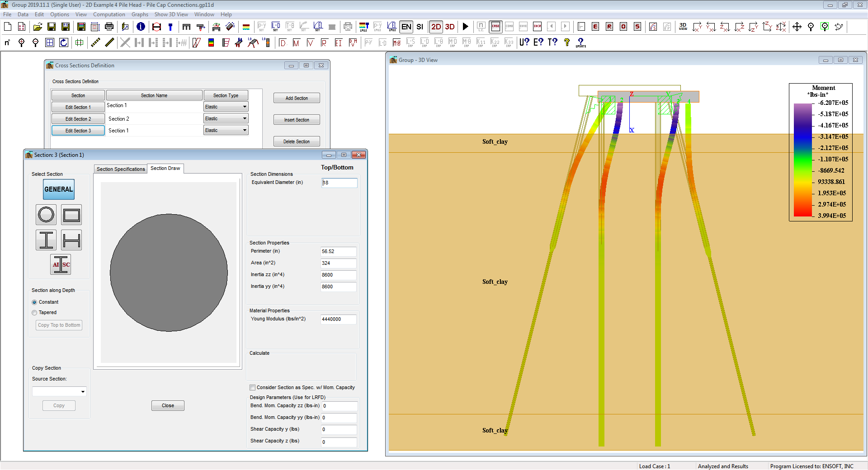Click the Open file folder icon
Image resolution: width=868 pixels, height=470 pixels.
click(x=38, y=27)
